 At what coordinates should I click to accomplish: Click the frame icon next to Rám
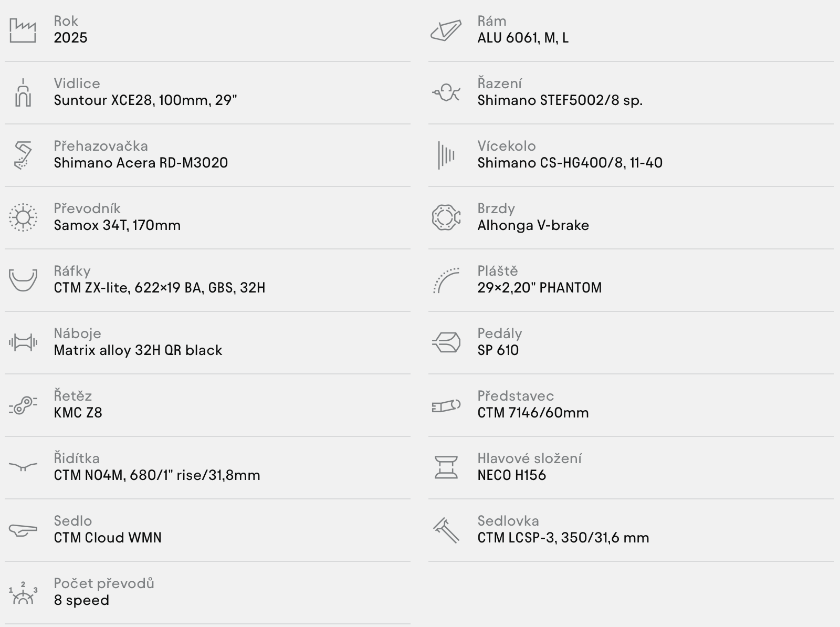446,30
